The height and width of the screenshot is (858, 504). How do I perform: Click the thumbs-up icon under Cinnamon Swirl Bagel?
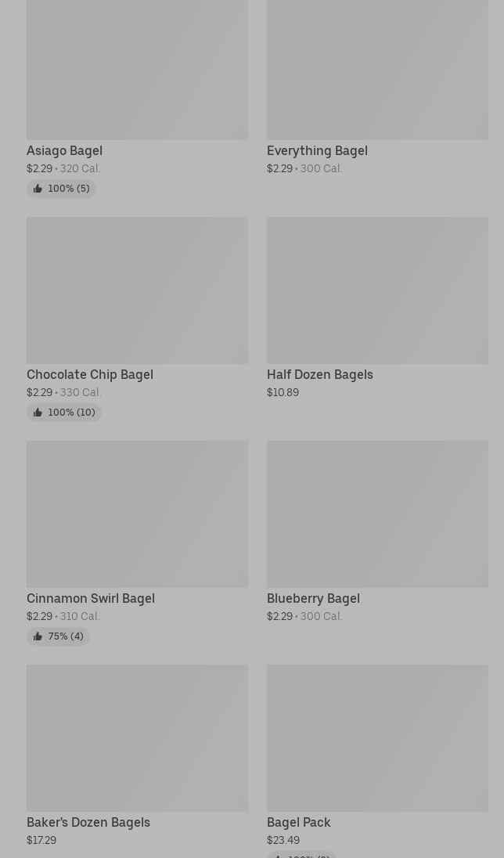(38, 636)
